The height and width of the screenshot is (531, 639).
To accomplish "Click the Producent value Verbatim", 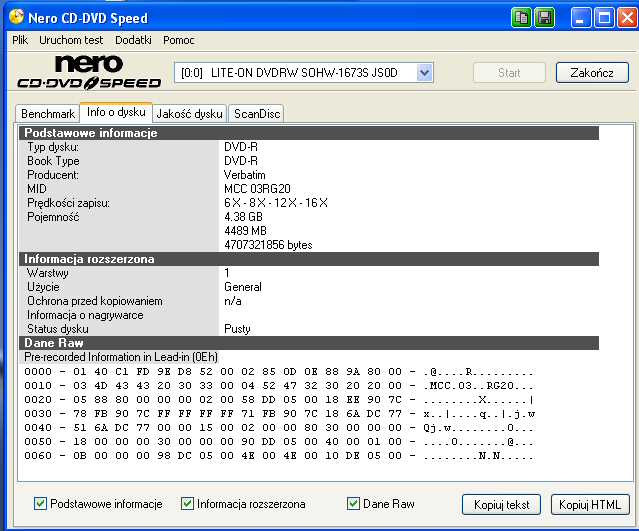I will point(245,175).
